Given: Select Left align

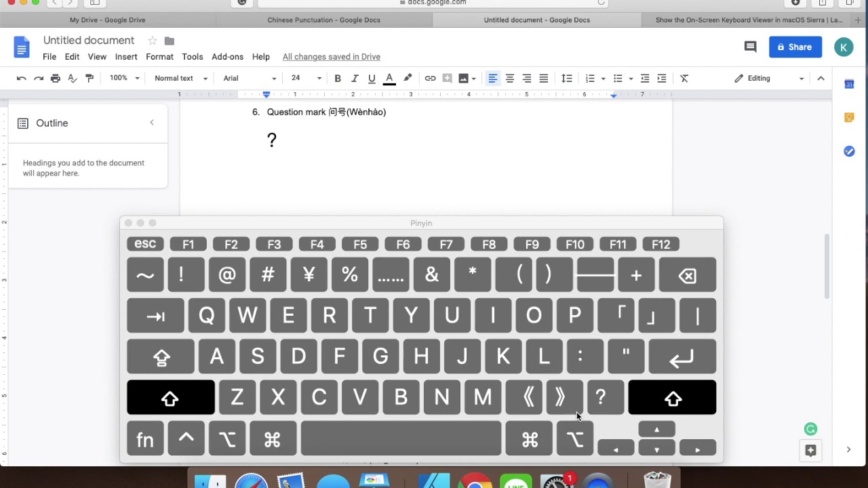Looking at the screenshot, I should pos(493,79).
